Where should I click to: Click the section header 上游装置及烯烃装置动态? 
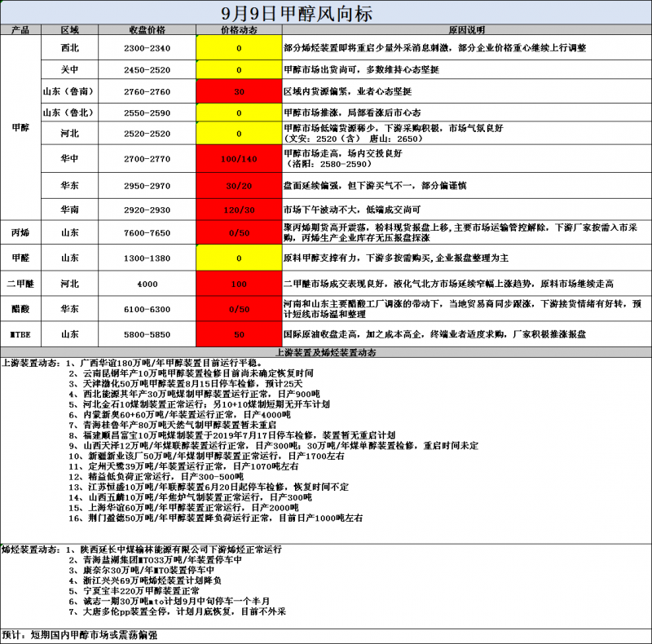[325, 352]
